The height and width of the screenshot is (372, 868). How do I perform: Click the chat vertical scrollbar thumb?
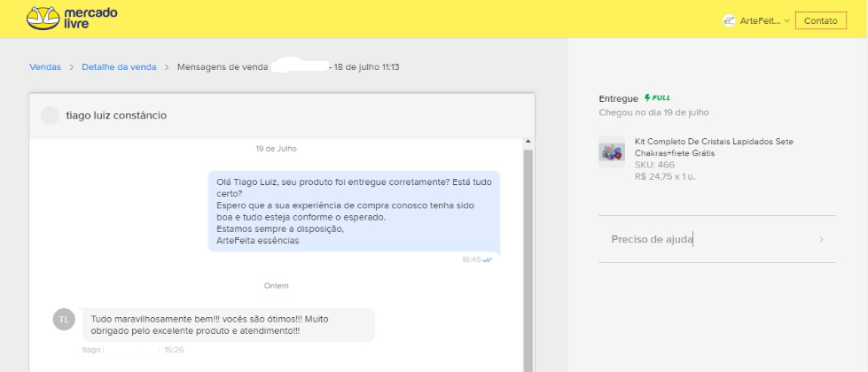point(528,260)
